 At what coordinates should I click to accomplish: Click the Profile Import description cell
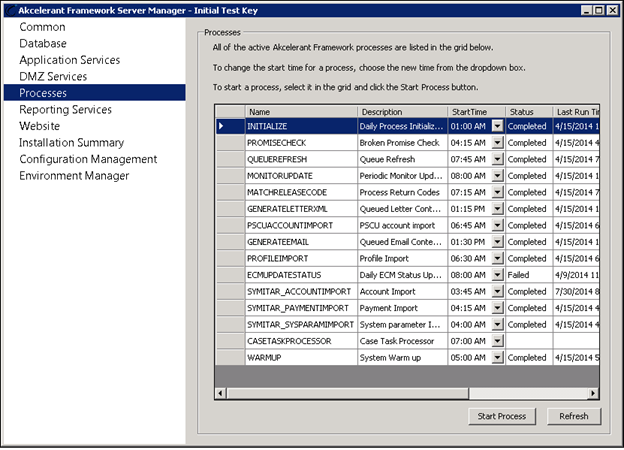[402, 258]
